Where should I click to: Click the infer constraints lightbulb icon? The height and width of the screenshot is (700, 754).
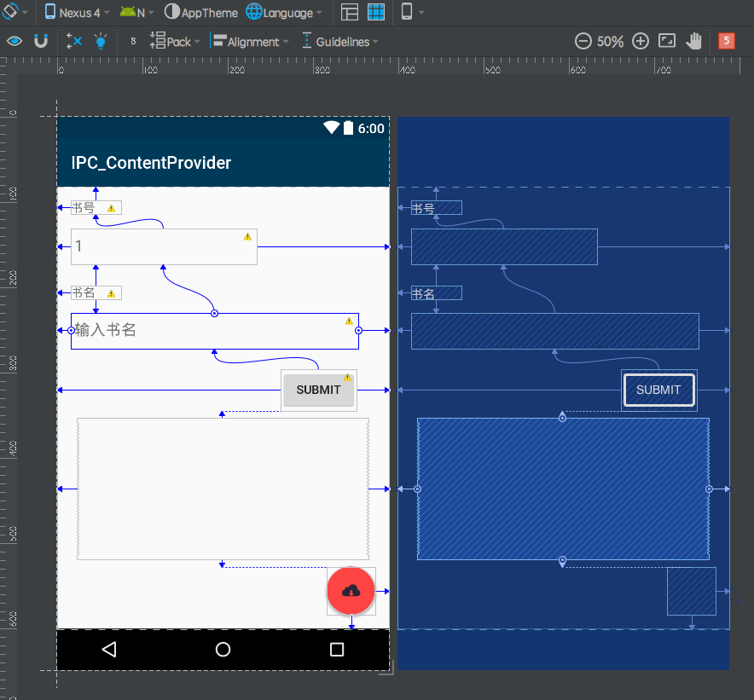pos(101,41)
